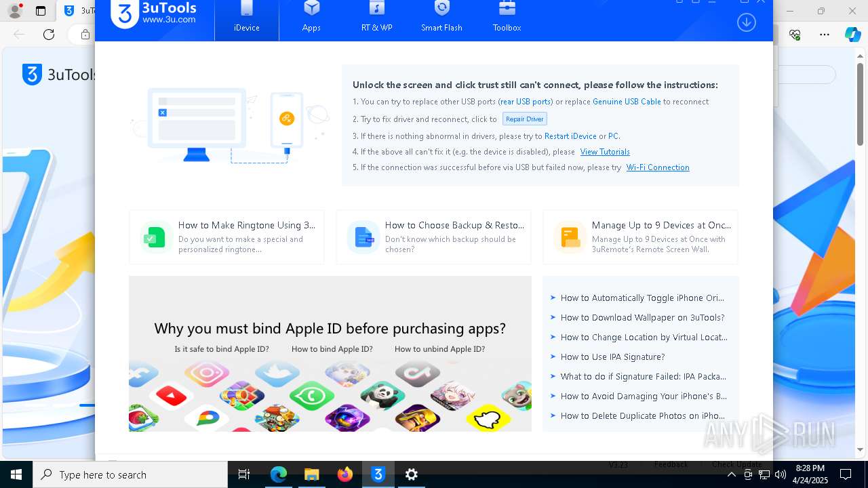
Task: Open the iDevice tab
Action: 247,19
